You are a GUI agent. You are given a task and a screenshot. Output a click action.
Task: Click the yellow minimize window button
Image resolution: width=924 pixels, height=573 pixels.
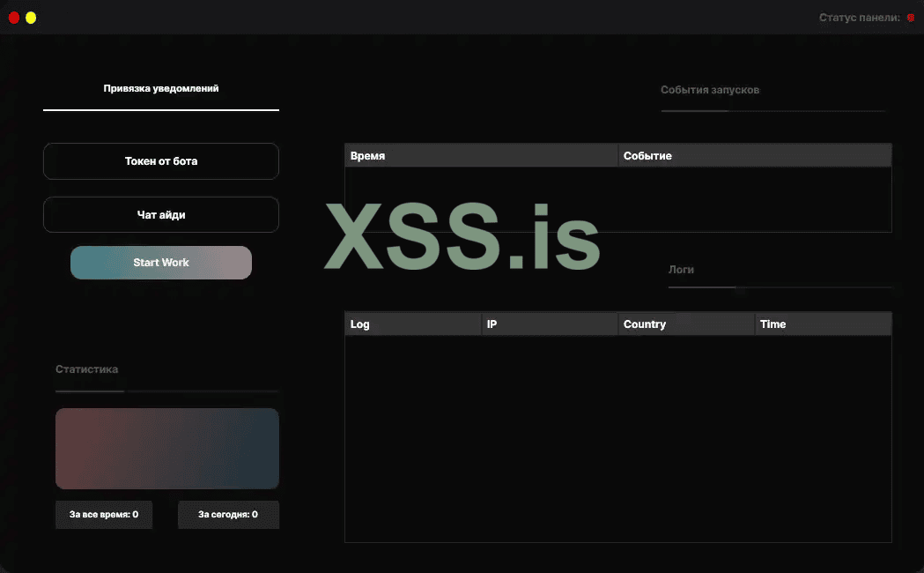click(31, 18)
